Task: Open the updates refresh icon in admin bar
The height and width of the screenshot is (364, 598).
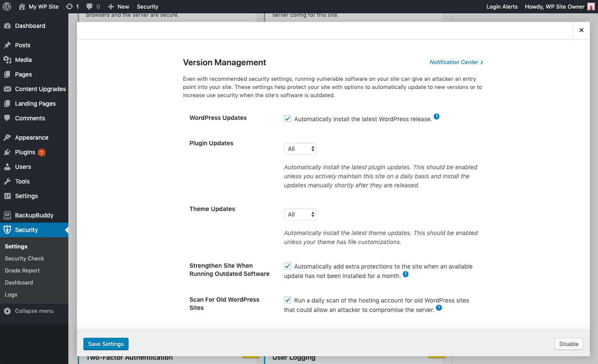Action: coord(69,6)
